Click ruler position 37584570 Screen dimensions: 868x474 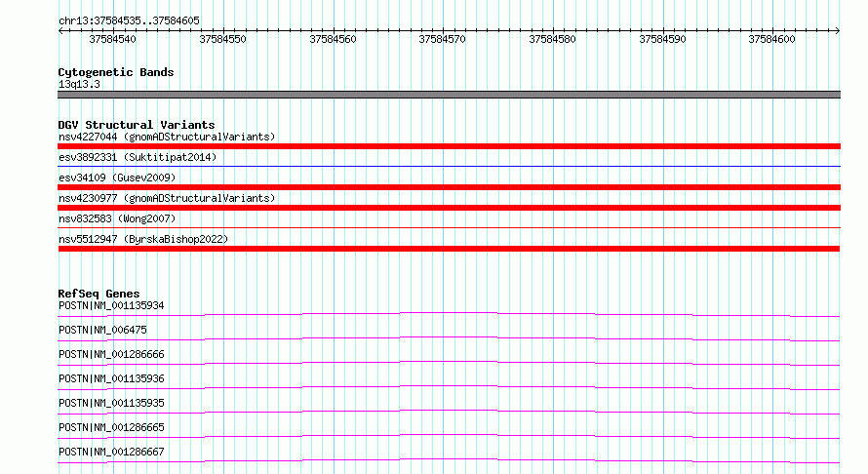click(443, 39)
